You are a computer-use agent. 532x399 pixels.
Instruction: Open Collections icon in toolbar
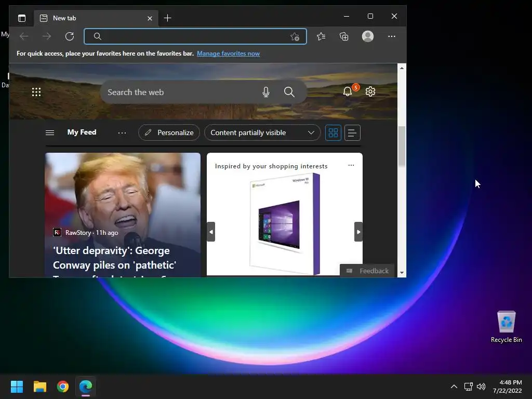tap(344, 36)
